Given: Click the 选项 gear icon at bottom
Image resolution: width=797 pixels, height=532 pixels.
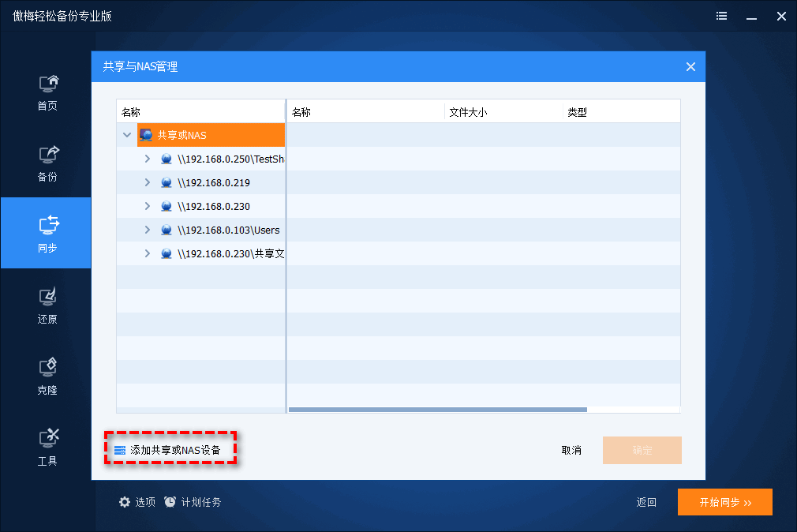Looking at the screenshot, I should coord(125,502).
